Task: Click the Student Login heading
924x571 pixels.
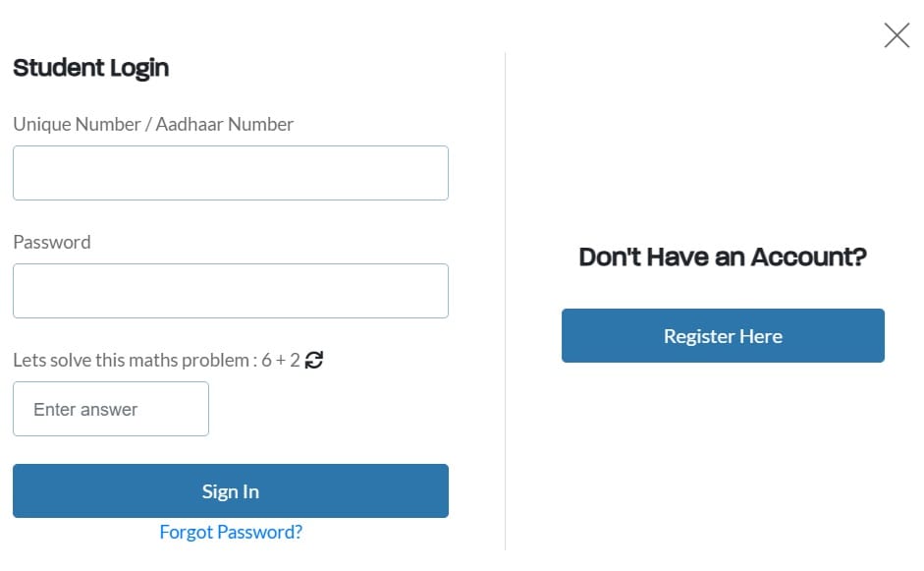Action: point(90,67)
